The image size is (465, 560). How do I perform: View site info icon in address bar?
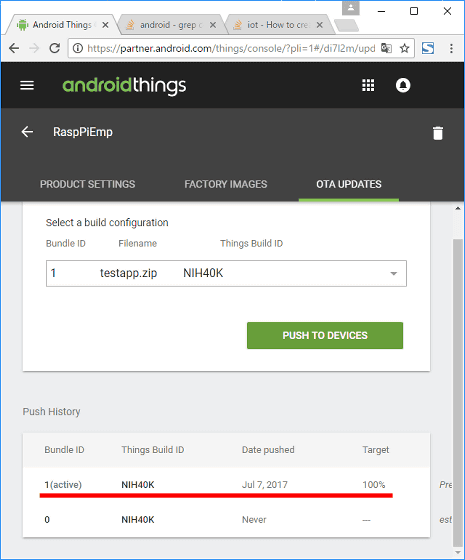tap(78, 48)
